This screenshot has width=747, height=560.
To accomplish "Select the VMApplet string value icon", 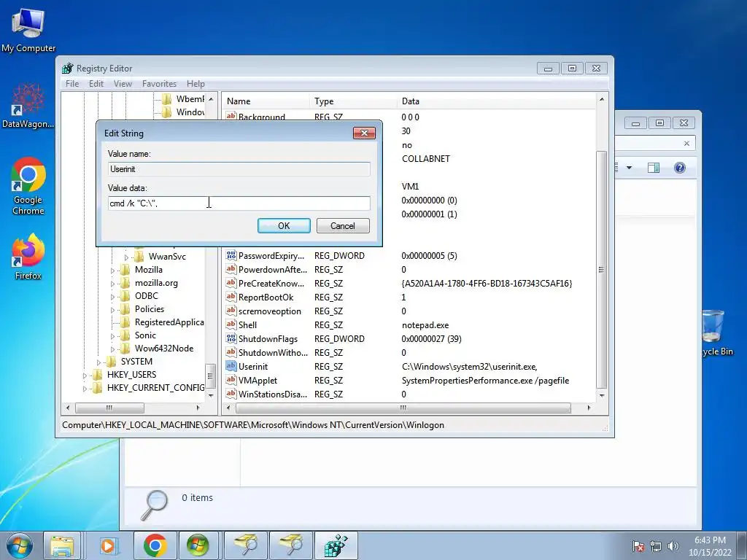I will click(x=231, y=380).
